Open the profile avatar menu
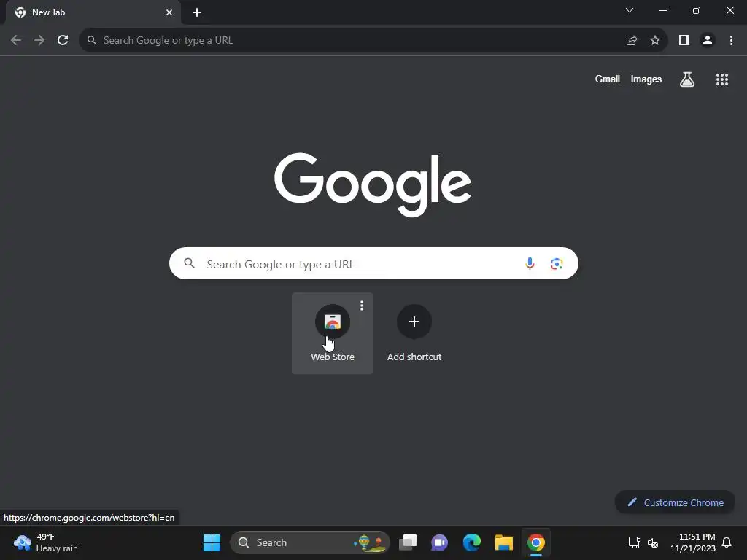This screenshot has width=747, height=560. 708,41
